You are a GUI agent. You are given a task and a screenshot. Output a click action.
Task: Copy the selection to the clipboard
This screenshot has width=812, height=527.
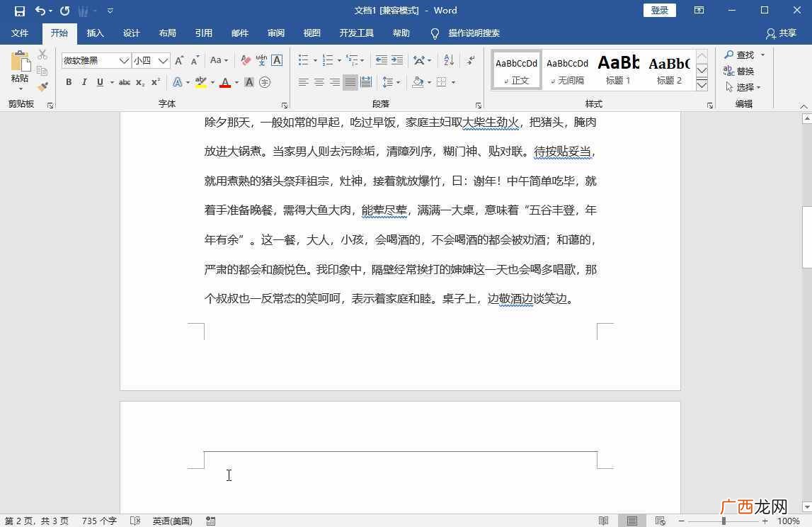click(42, 70)
